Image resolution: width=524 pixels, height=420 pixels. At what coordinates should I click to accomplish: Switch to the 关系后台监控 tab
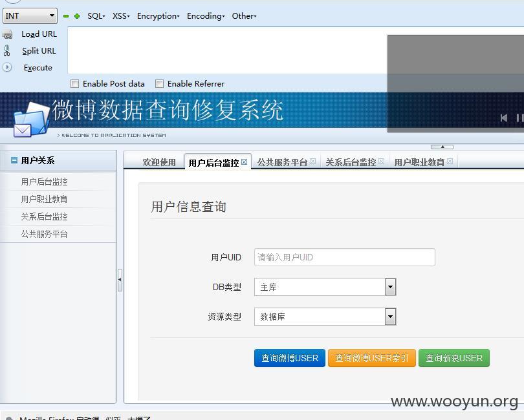(x=351, y=162)
